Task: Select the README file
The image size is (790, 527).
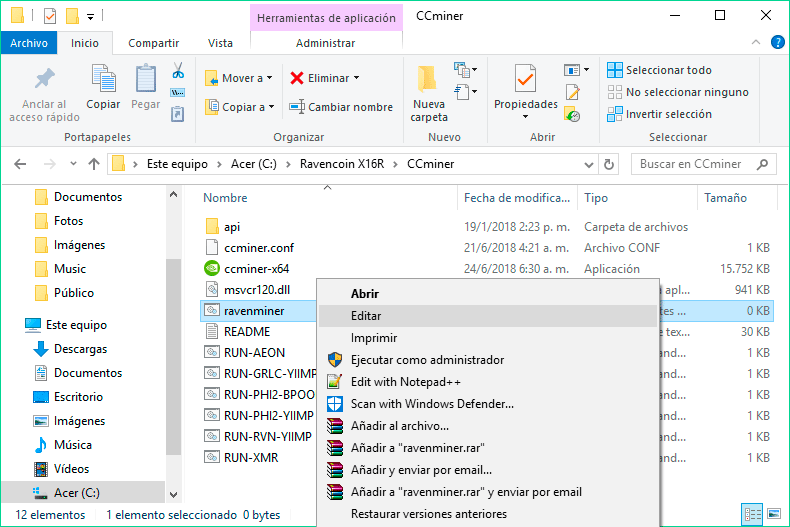Action: (x=247, y=332)
